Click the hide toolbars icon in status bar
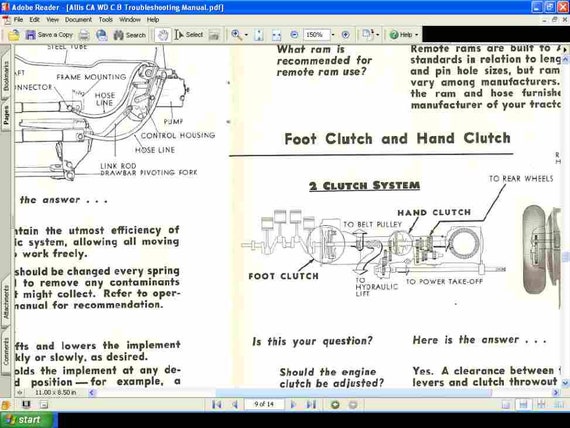The width and height of the screenshot is (570, 428). coord(44,404)
